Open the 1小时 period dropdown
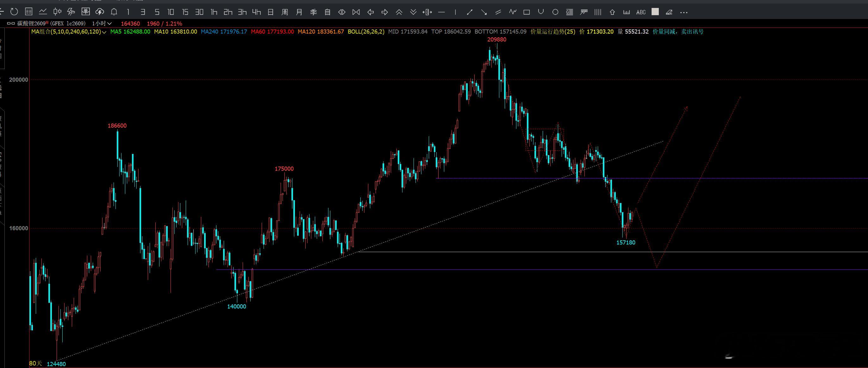868x368 pixels. 102,24
